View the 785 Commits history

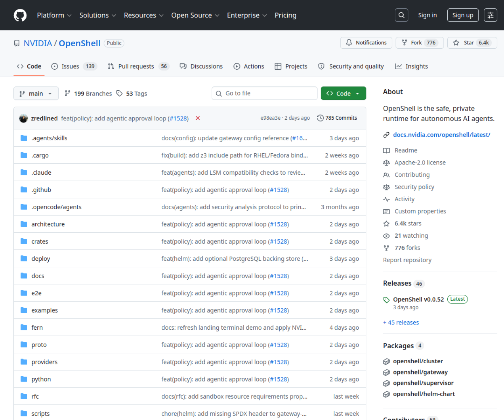(x=337, y=118)
